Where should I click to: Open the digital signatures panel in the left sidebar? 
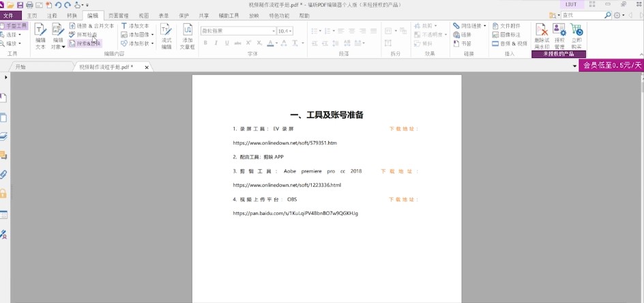[x=3, y=234]
